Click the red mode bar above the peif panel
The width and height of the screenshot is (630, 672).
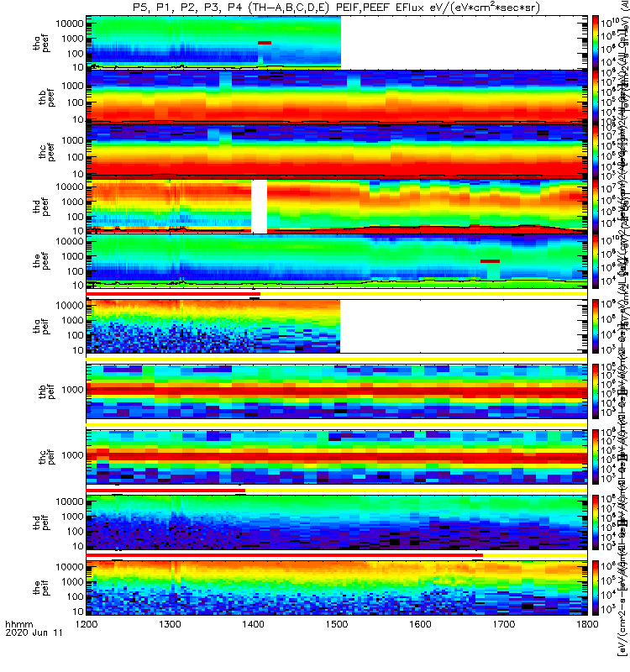pos(285,555)
